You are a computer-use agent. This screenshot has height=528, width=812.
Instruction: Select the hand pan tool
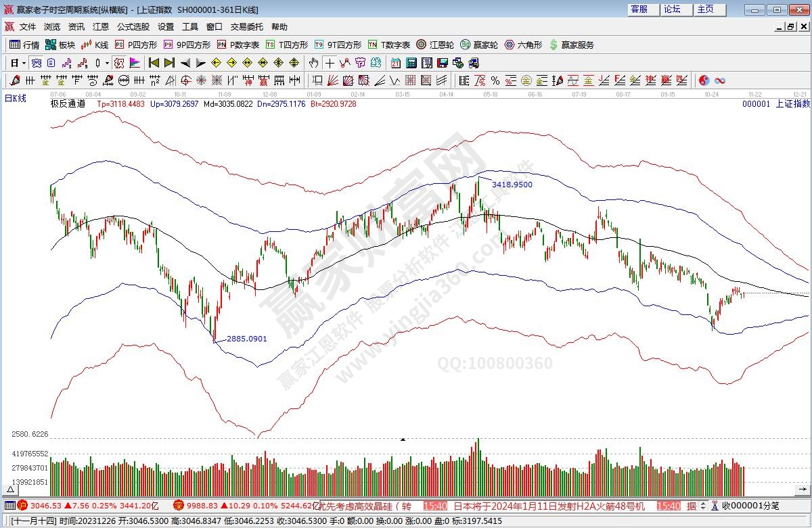(313, 63)
